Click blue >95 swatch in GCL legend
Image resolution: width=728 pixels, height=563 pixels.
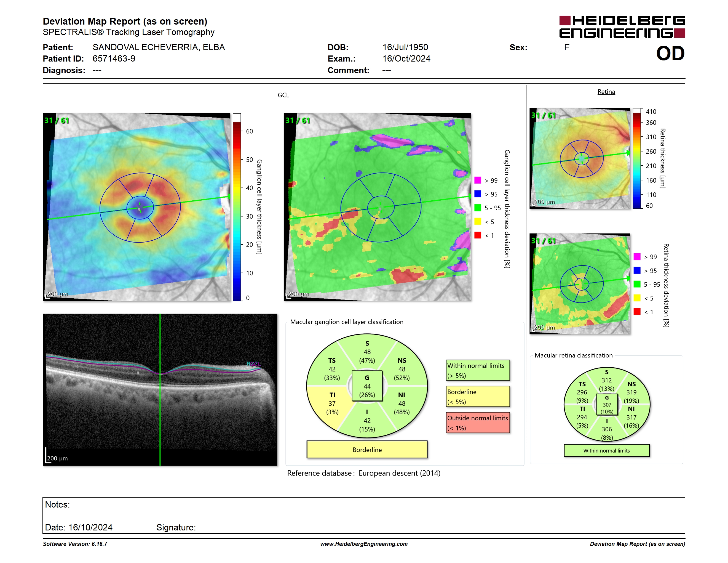coord(478,194)
